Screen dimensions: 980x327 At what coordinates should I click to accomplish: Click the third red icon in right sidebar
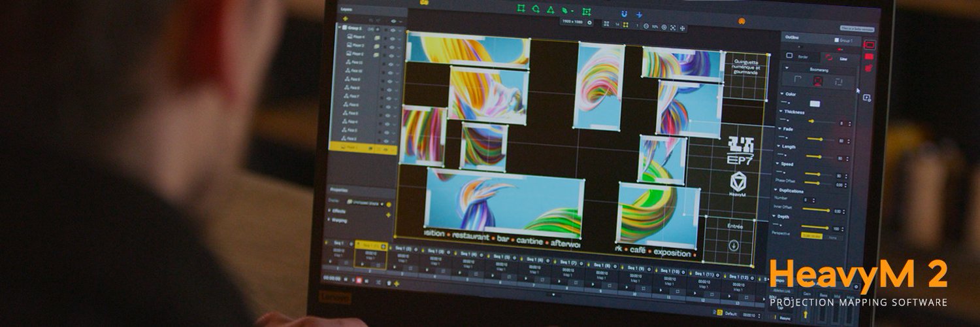(x=868, y=68)
